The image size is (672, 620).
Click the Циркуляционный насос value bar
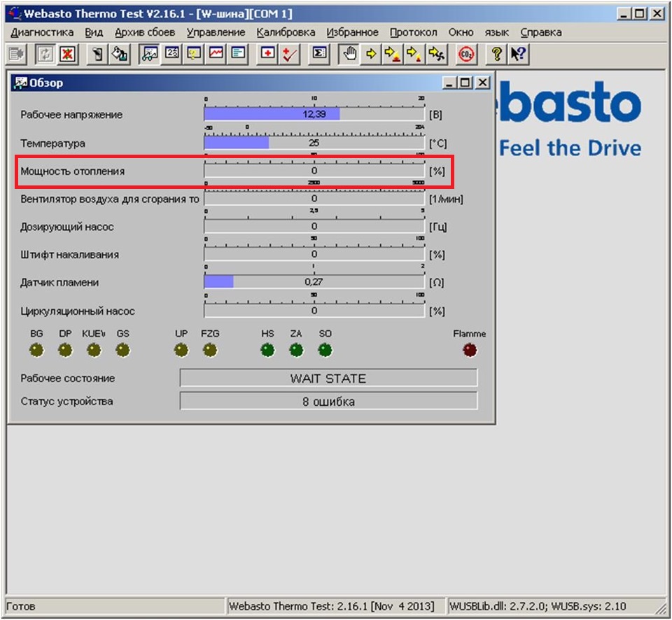314,311
